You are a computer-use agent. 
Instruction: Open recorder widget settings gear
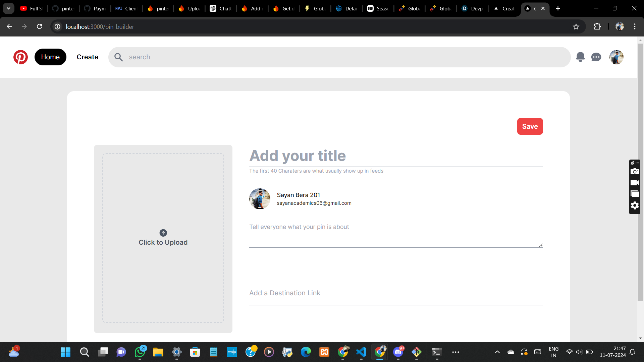pyautogui.click(x=635, y=205)
